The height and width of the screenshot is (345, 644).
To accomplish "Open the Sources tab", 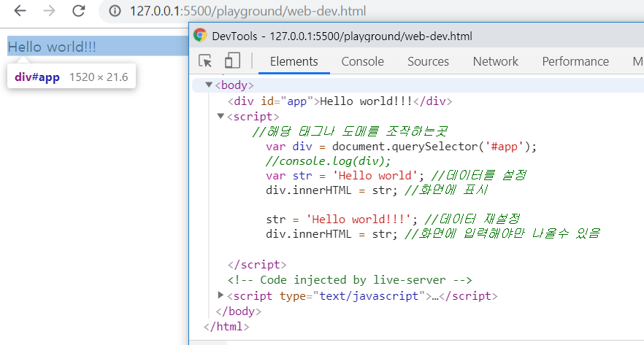I will pyautogui.click(x=428, y=61).
